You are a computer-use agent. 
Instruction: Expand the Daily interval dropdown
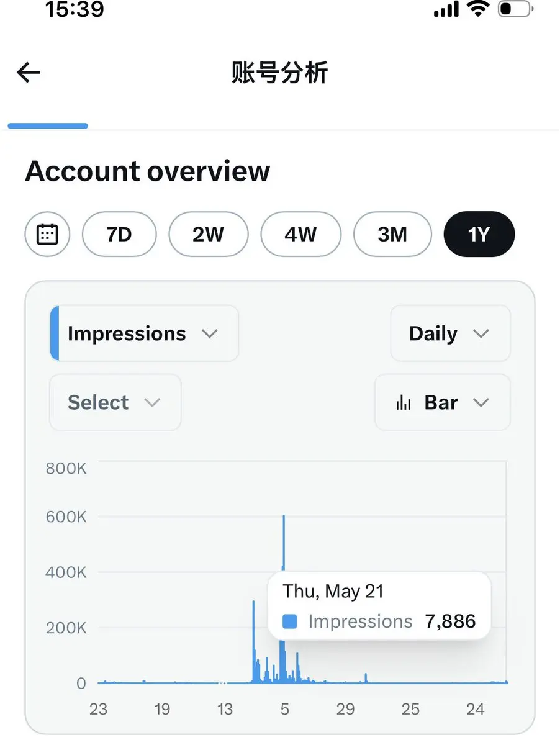(x=451, y=333)
